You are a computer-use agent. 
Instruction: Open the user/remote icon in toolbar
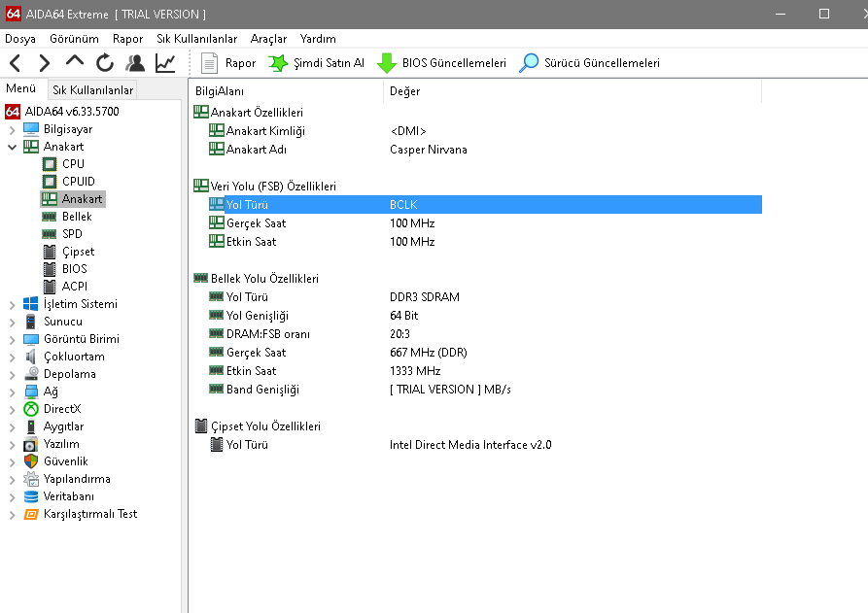[x=135, y=63]
